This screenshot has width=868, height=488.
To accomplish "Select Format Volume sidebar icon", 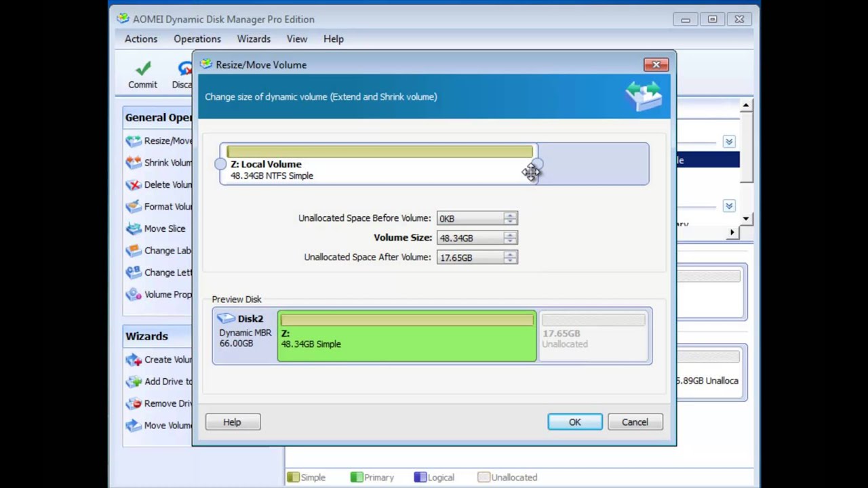I will point(134,207).
